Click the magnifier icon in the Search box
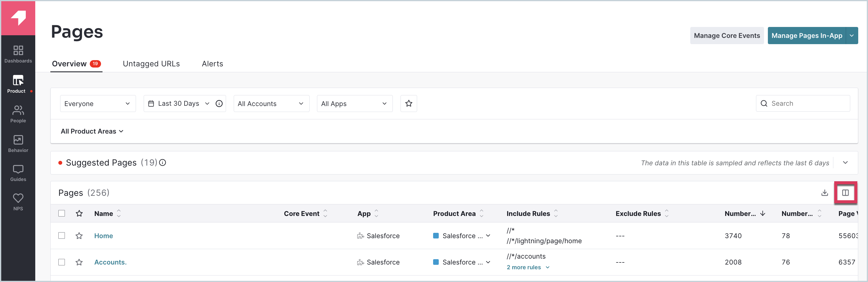This screenshot has width=868, height=282. click(764, 103)
